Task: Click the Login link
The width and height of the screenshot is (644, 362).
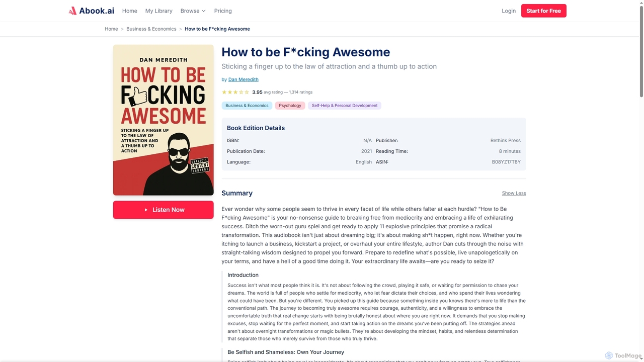Action: click(x=509, y=11)
